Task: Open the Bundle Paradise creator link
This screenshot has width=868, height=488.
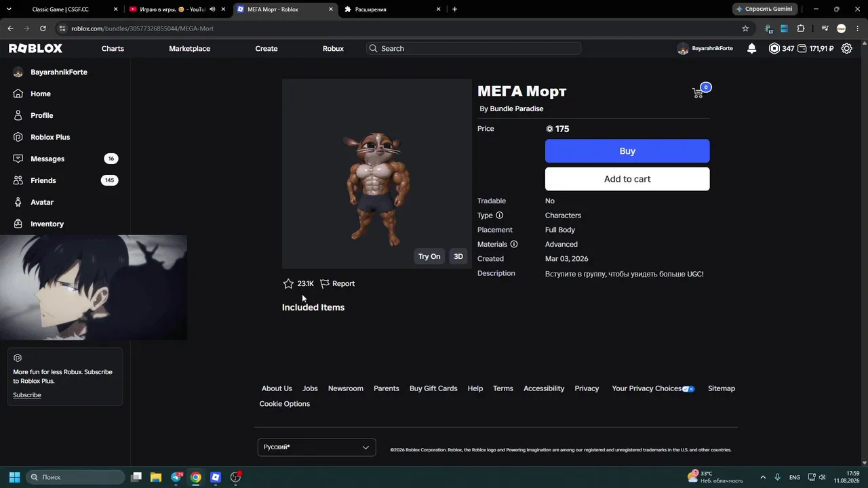Action: [x=517, y=108]
